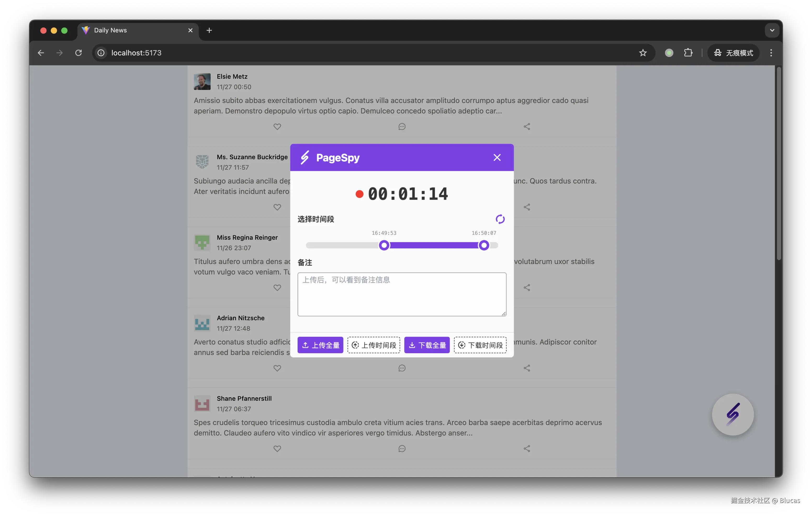
Task: Expand the tab search dropdown arrow
Action: pyautogui.click(x=772, y=30)
